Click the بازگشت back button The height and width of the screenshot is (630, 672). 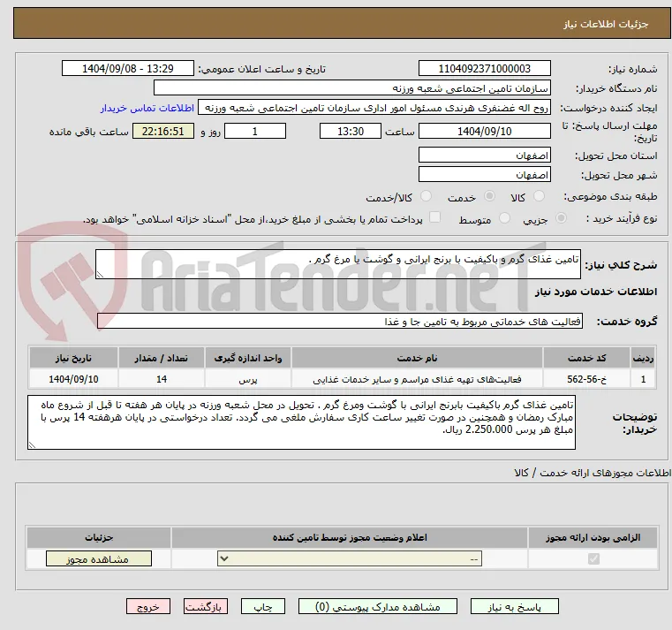(x=206, y=606)
